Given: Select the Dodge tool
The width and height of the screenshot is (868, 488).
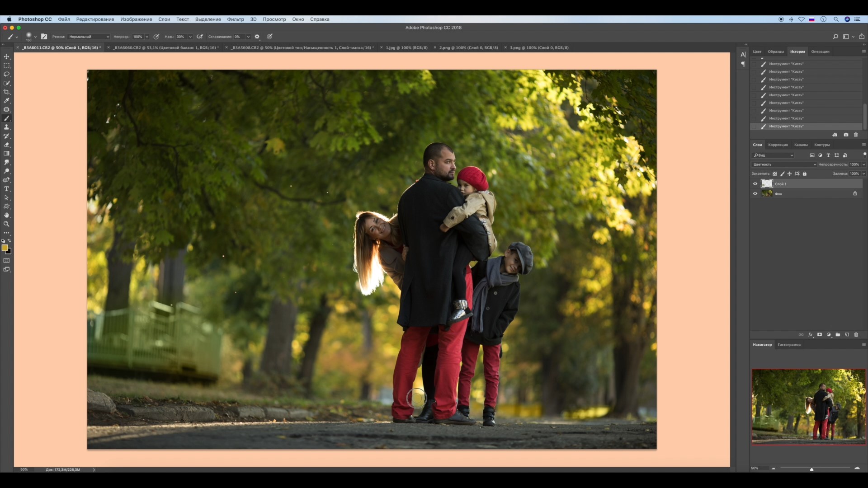Looking at the screenshot, I should tap(6, 171).
